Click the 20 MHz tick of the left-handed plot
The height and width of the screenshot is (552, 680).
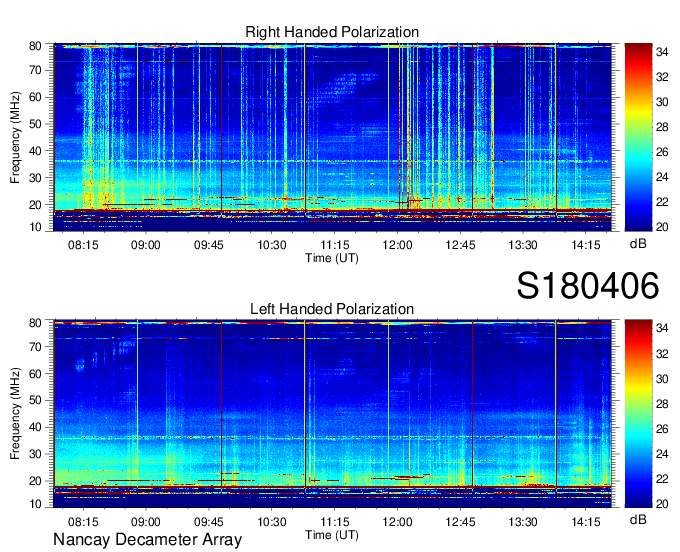pos(36,481)
